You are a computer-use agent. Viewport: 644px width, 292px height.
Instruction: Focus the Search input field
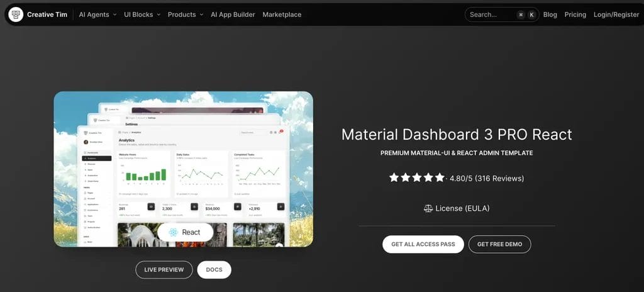502,14
